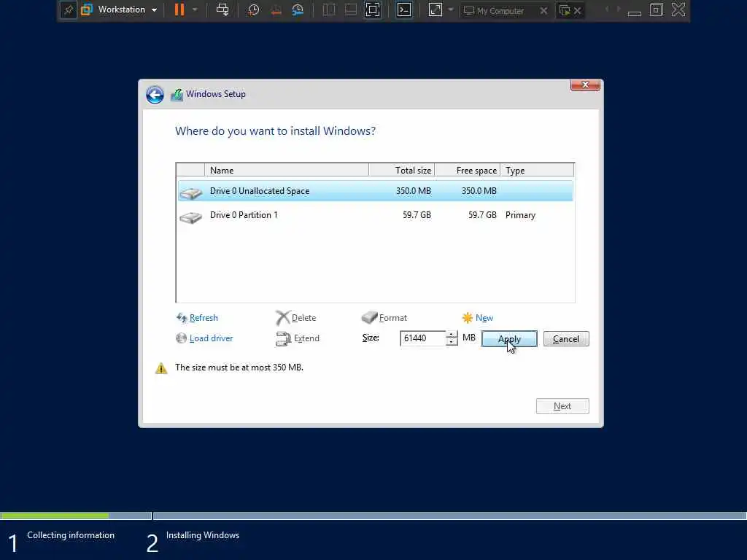
Task: Take a snapshot of the virtual machine
Action: pyautogui.click(x=253, y=9)
